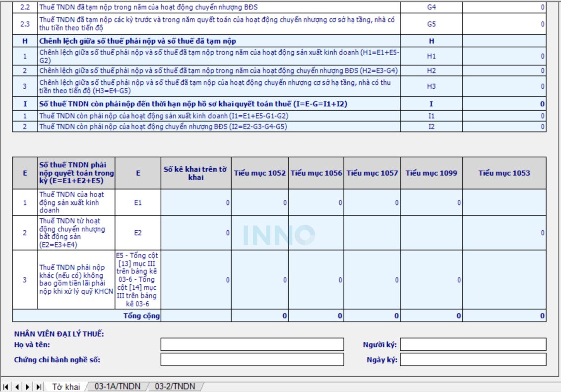Select the value cell for row G5
The image size is (561, 392).
[x=504, y=24]
